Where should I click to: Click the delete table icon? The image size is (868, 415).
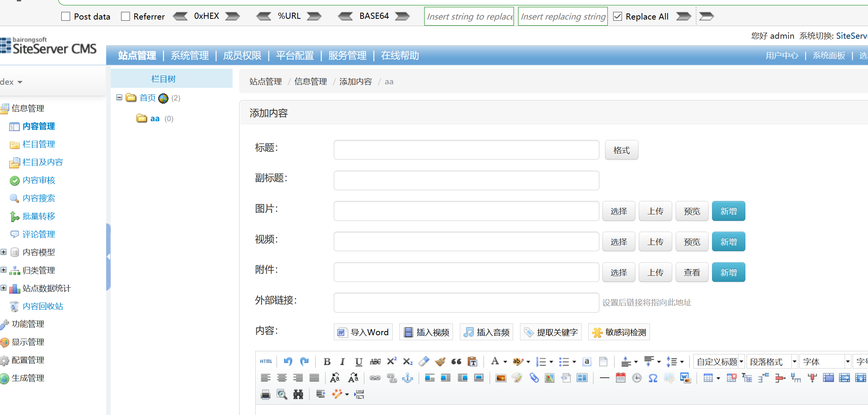(x=731, y=378)
